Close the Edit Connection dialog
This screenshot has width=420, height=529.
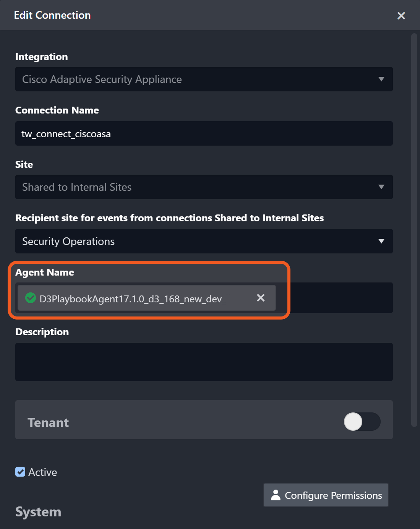point(401,16)
